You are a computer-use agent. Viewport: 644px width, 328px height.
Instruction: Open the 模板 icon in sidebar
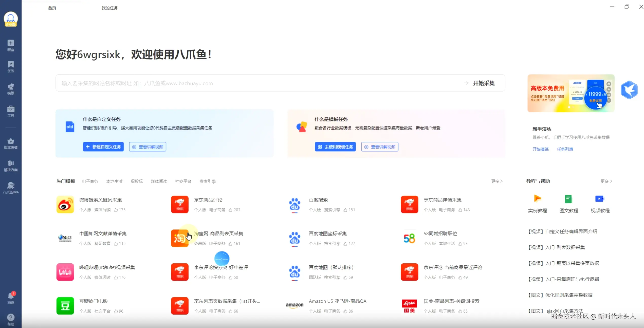[11, 87]
